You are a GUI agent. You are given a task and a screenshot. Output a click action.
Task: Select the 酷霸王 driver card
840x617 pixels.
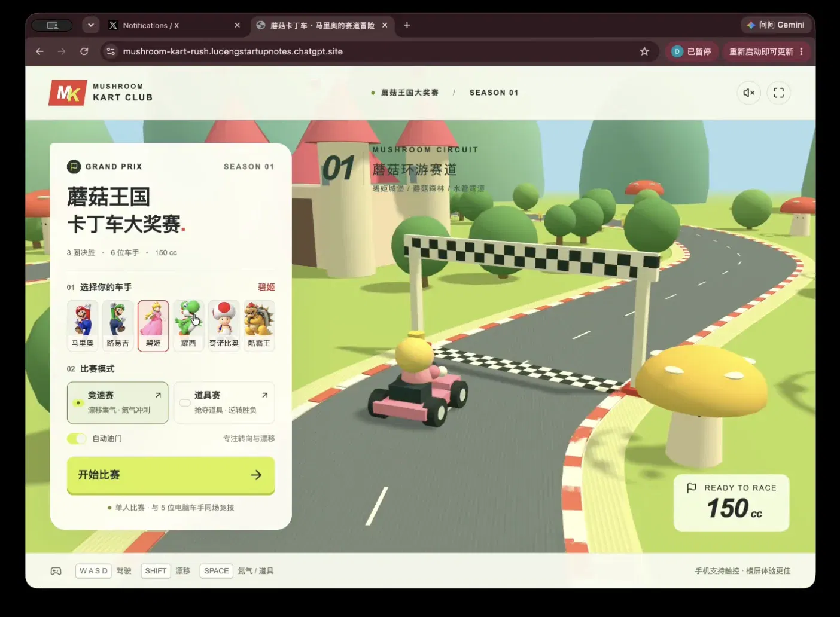pos(259,326)
